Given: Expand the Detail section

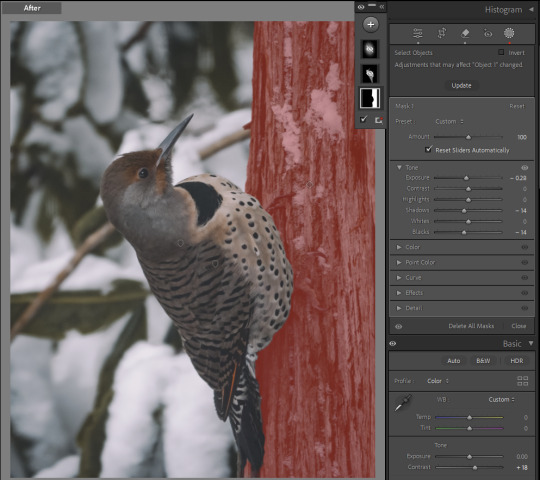Looking at the screenshot, I should click(x=399, y=308).
